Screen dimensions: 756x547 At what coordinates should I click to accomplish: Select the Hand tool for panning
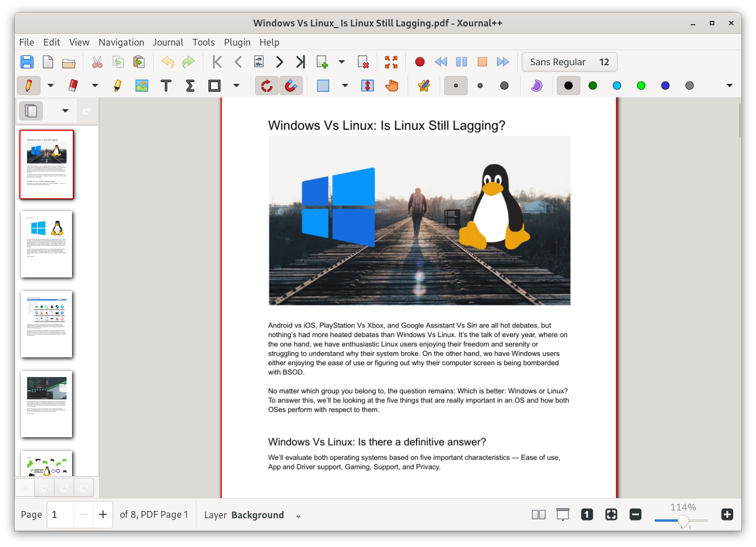click(x=392, y=85)
